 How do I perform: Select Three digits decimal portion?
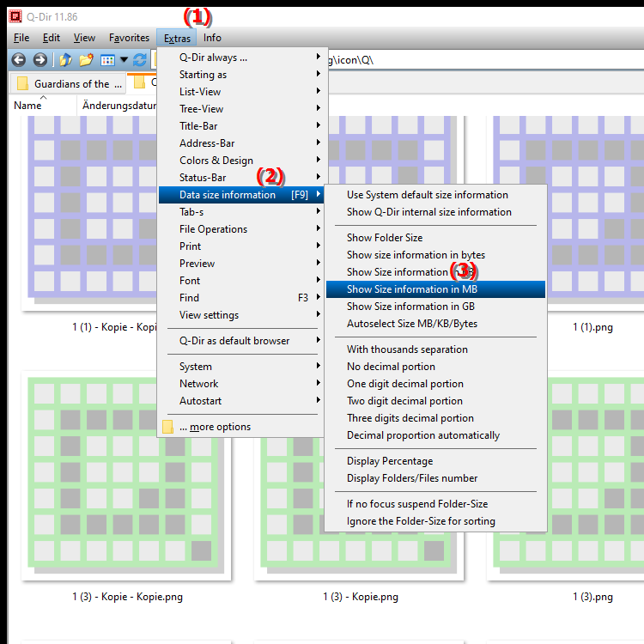[435, 418]
